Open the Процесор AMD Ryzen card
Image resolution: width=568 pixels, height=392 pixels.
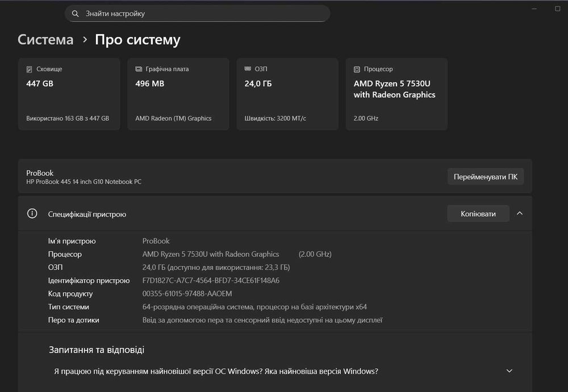point(396,94)
